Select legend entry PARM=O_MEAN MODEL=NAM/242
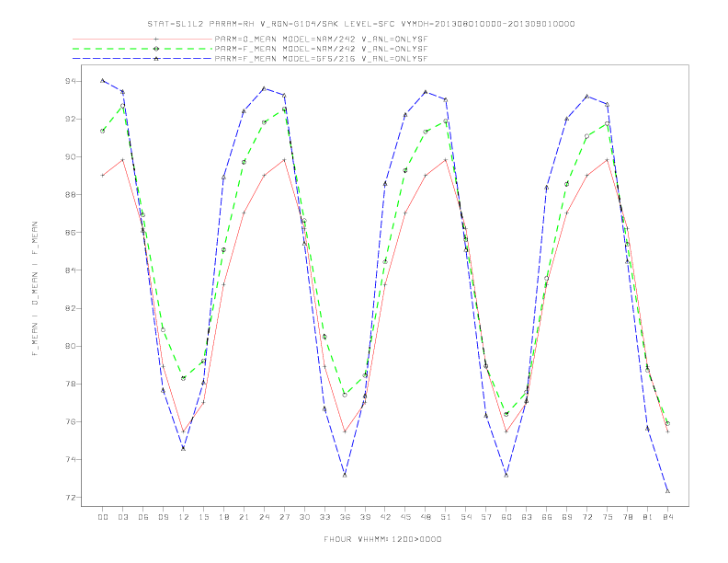The height and width of the screenshot is (563, 728). [321, 40]
